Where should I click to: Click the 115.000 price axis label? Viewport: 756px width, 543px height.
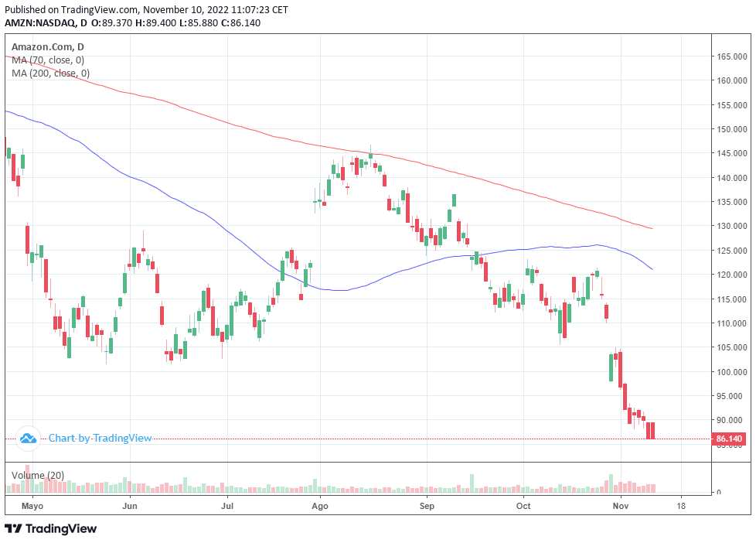(731, 299)
